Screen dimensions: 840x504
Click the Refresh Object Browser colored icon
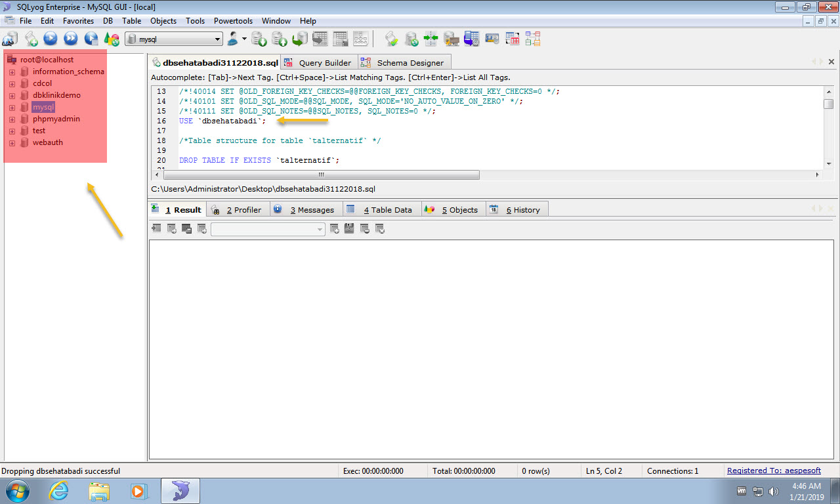112,39
